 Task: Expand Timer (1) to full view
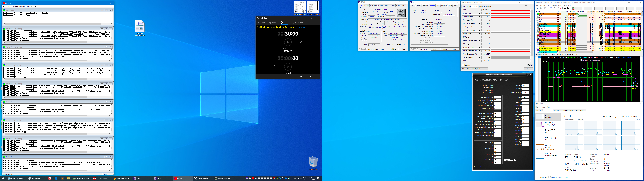click(301, 67)
